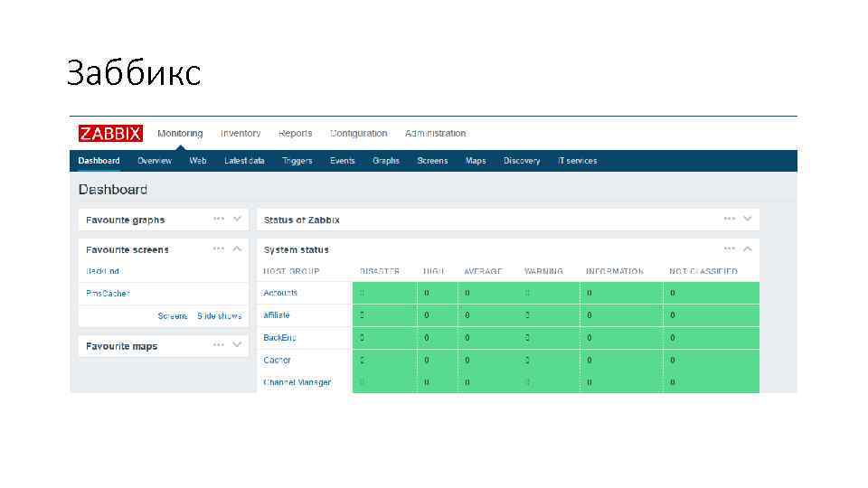
Task: Collapse the Favourite screens widget
Action: click(x=237, y=249)
